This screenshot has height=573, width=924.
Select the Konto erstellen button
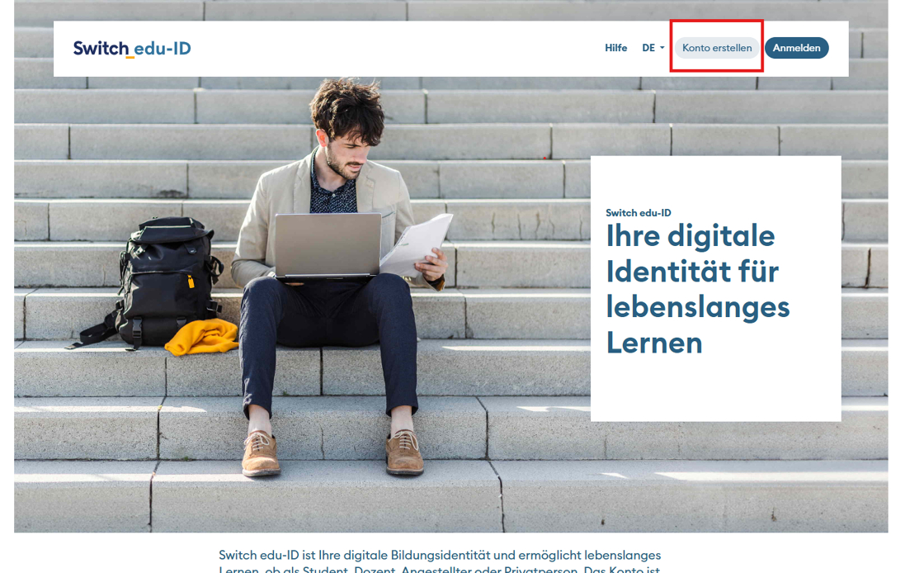pos(717,48)
